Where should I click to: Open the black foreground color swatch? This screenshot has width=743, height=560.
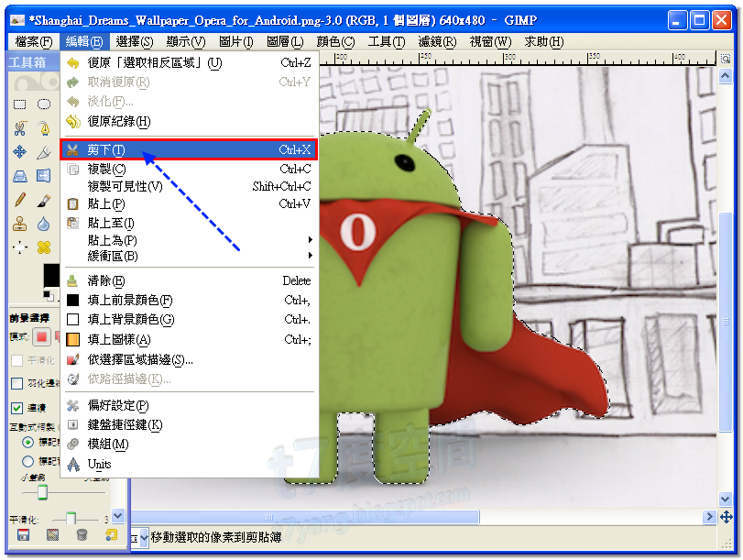[x=51, y=275]
